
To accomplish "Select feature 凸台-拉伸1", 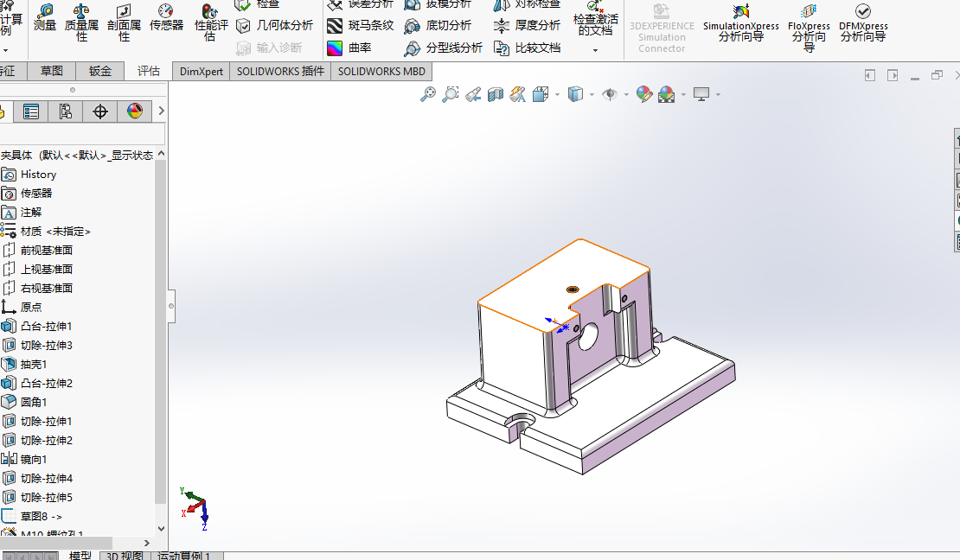I will pos(46,326).
